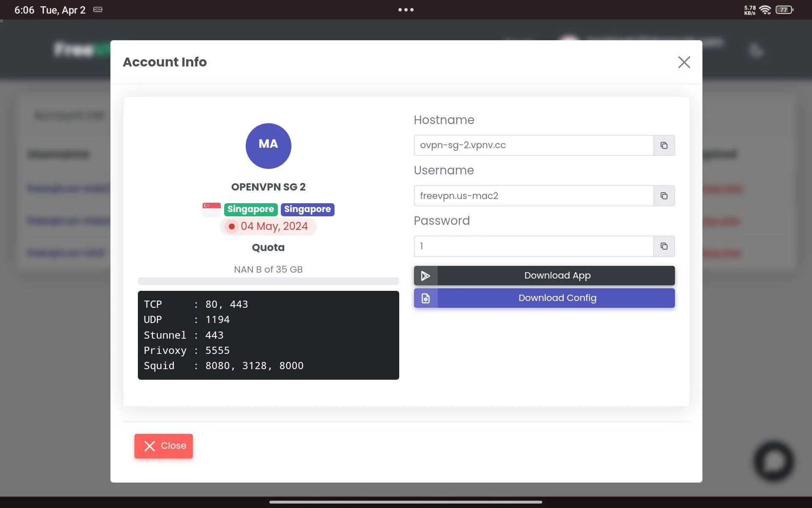
Task: Open the chat bubble widget
Action: click(774, 461)
